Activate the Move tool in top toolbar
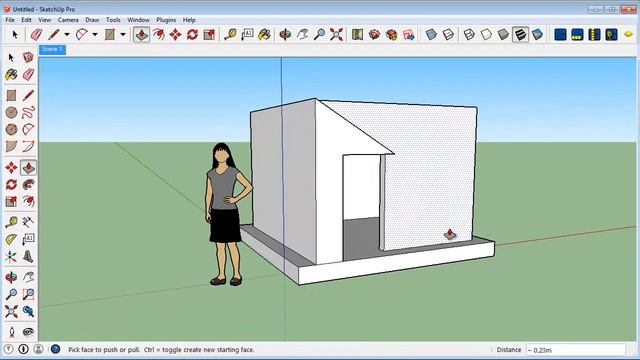 176,35
